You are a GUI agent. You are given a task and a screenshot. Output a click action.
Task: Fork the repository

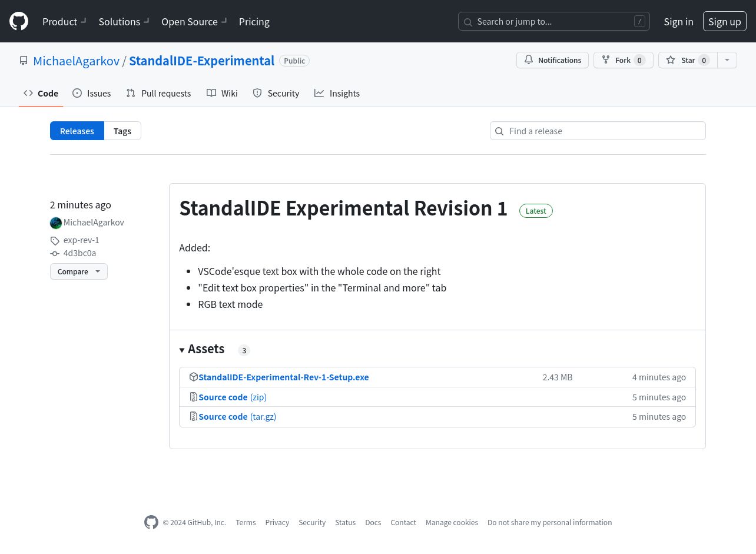coord(624,60)
